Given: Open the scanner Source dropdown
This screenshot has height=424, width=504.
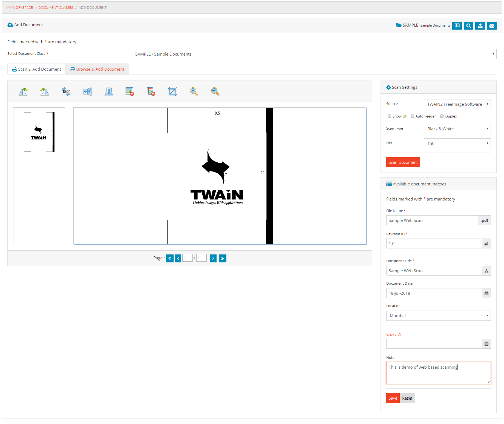Looking at the screenshot, I should pos(457,104).
